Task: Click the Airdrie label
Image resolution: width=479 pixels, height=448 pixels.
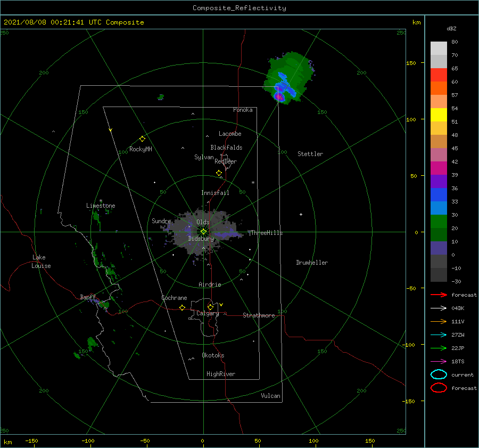Action: click(210, 284)
